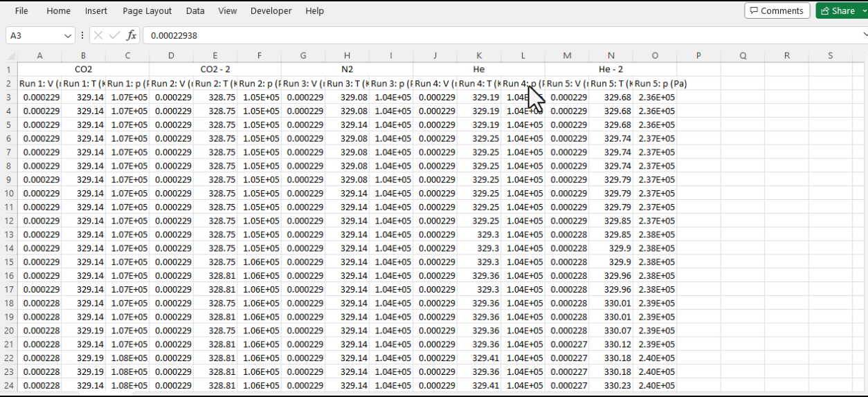Click cell K6 with value 329.25

pos(479,138)
